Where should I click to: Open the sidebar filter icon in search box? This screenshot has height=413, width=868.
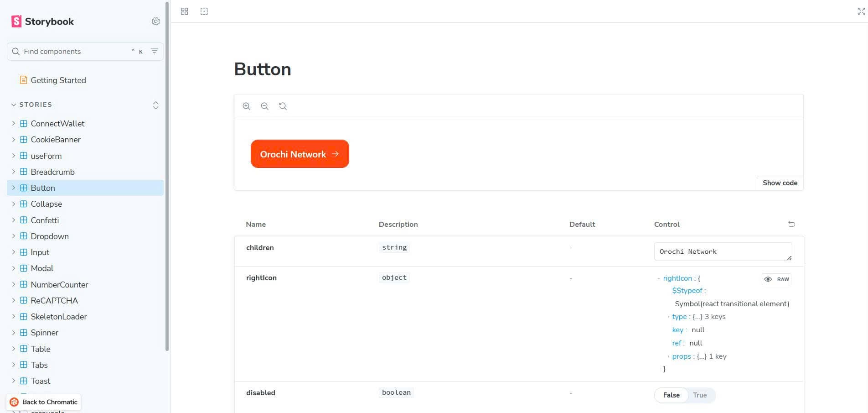(x=155, y=52)
